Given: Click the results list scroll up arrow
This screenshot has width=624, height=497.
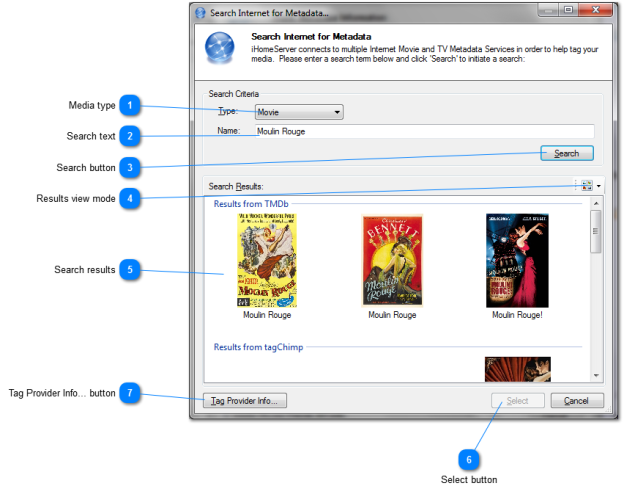Looking at the screenshot, I should pos(596,204).
